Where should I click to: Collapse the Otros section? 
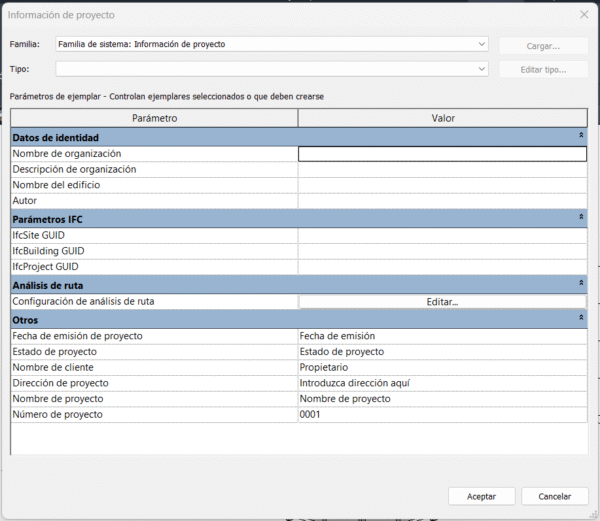(581, 319)
